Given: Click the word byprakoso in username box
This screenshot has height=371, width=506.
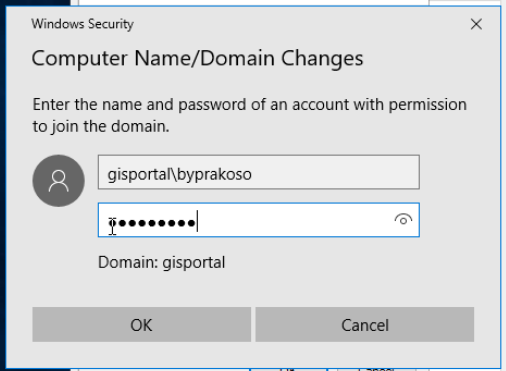Looking at the screenshot, I should coord(214,174).
